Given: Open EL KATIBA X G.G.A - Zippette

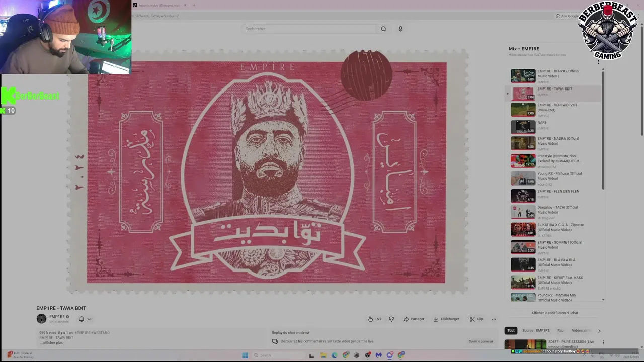Looking at the screenshot, I should [x=555, y=230].
